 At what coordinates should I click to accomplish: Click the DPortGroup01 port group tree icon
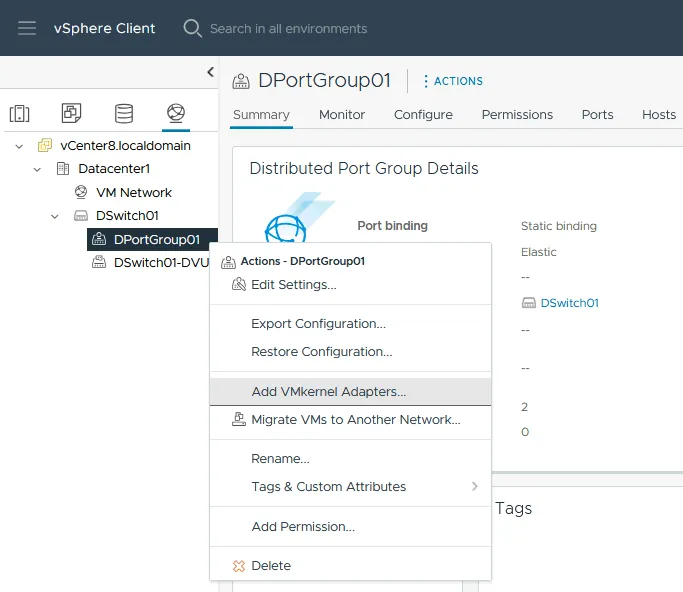point(99,239)
